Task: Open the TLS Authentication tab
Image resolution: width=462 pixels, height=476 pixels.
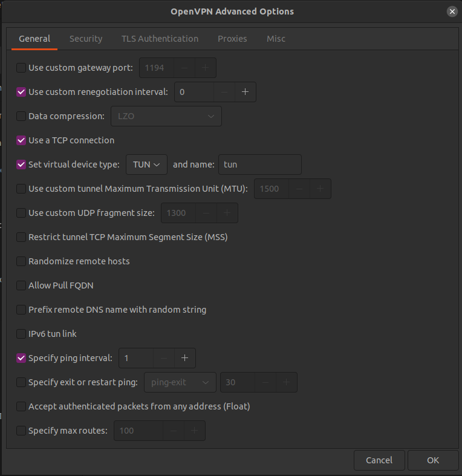Action: coord(160,39)
